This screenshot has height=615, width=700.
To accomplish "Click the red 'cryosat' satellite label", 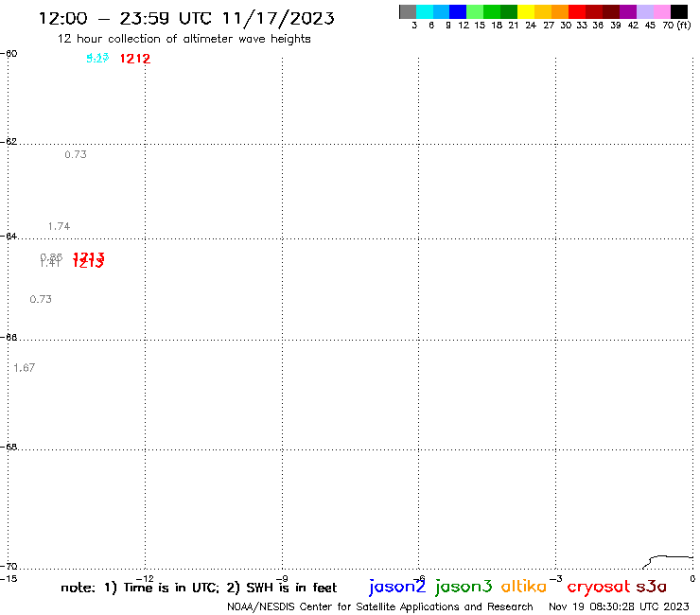I will click(x=599, y=587).
